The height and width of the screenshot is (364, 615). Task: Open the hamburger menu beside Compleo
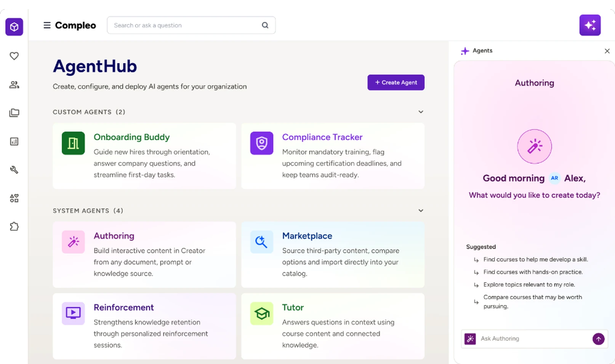click(x=47, y=25)
